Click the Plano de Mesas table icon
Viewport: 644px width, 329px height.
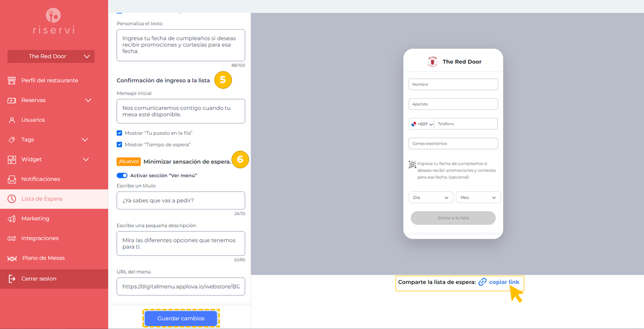coord(12,258)
